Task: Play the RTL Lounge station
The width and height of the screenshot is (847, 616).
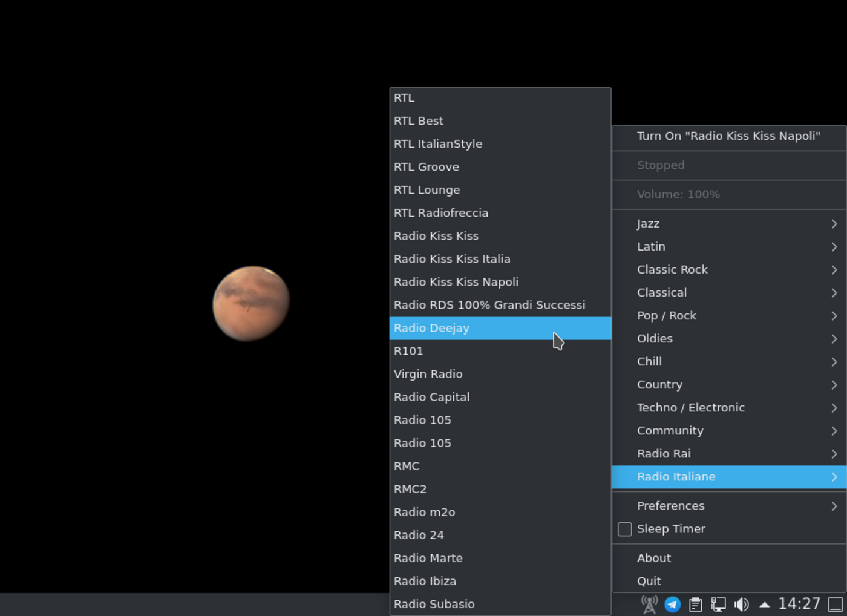Action: click(x=427, y=190)
